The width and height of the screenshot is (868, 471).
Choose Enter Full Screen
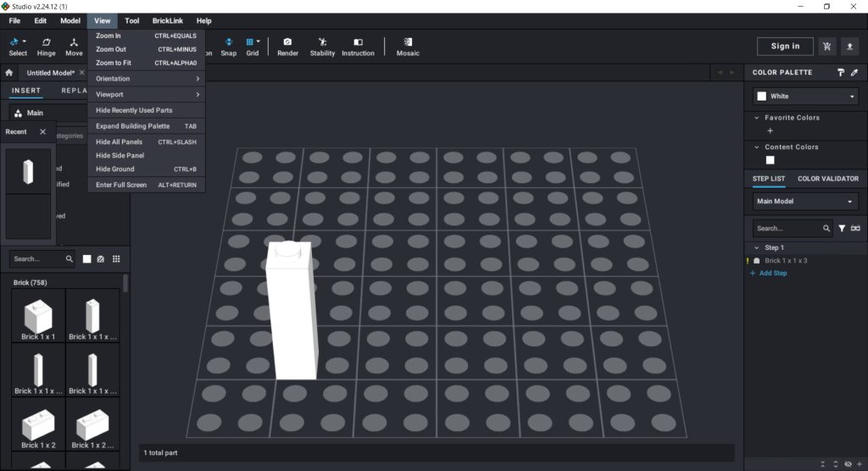[x=146, y=185]
